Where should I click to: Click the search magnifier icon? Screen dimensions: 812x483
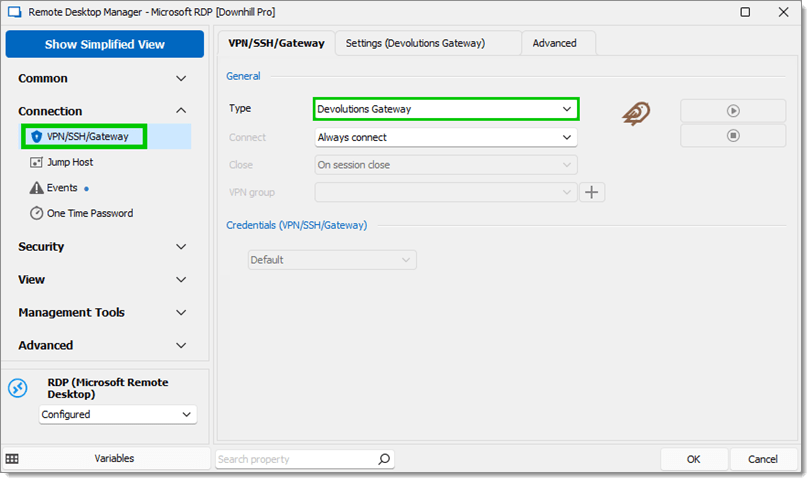click(384, 459)
